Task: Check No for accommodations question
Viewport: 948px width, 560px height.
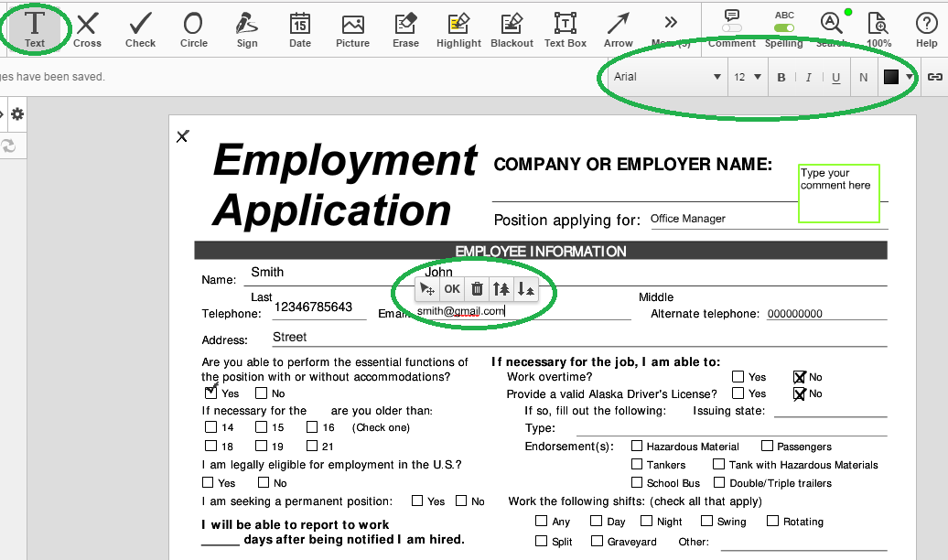Action: pos(261,393)
